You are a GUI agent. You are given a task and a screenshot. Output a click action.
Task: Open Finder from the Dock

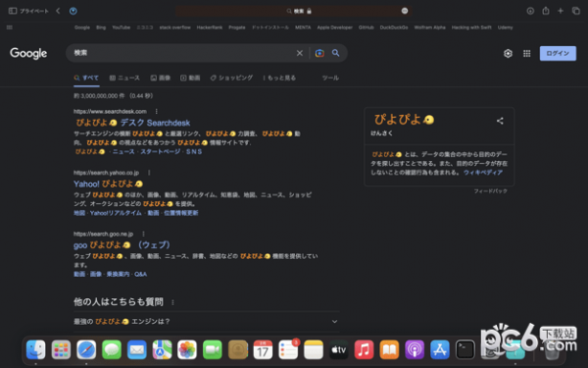[36, 349]
